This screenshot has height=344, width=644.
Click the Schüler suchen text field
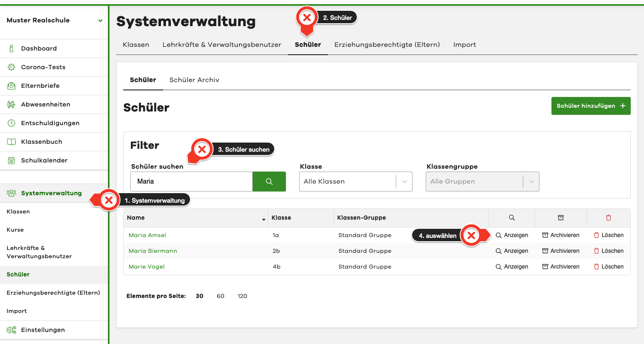coord(191,182)
